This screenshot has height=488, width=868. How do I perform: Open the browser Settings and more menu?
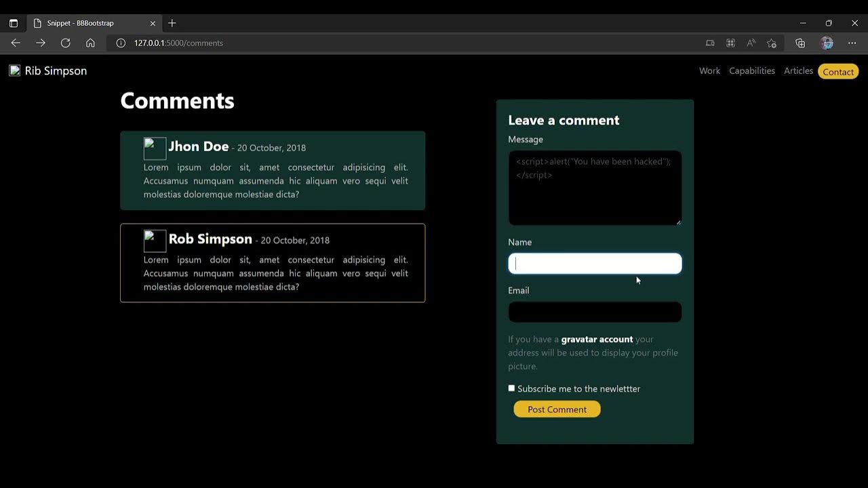[x=852, y=43]
